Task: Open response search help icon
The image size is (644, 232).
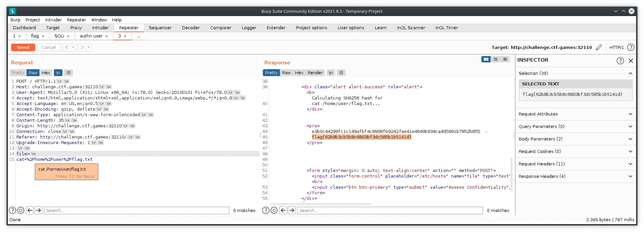Action: coord(265,210)
